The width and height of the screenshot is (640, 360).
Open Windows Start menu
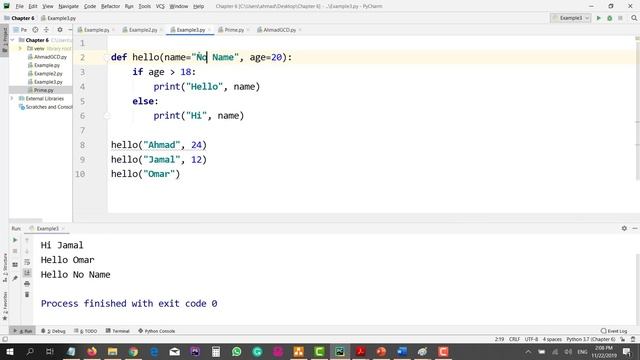(9, 351)
